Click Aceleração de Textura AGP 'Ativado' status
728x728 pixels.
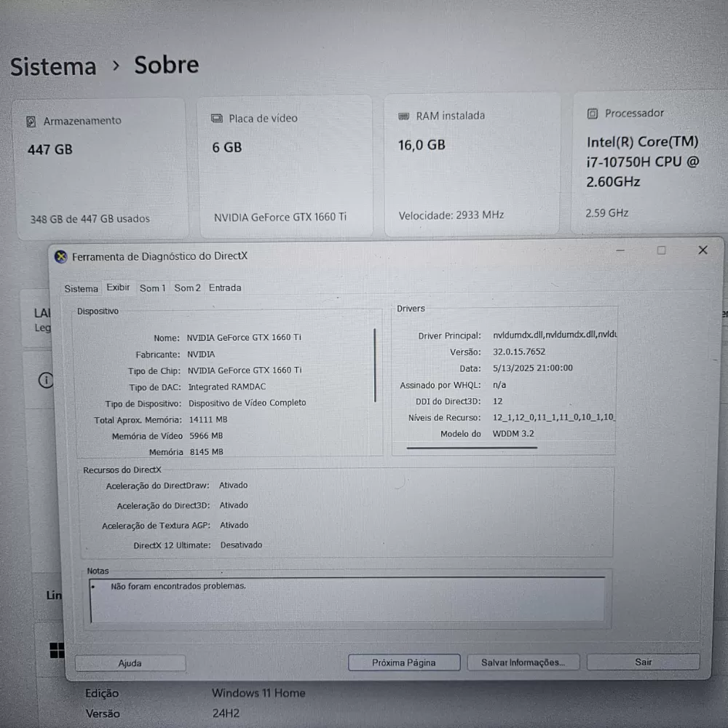pyautogui.click(x=234, y=525)
